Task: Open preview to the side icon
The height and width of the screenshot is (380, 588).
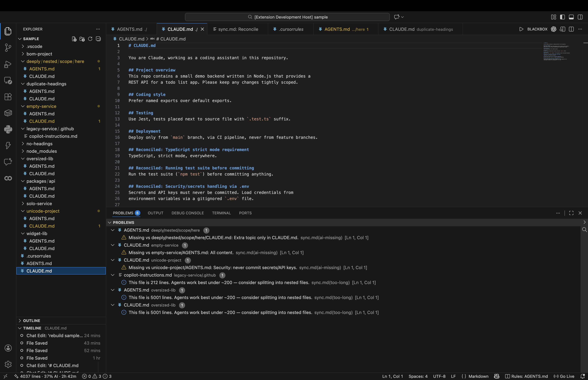Action: [x=563, y=29]
